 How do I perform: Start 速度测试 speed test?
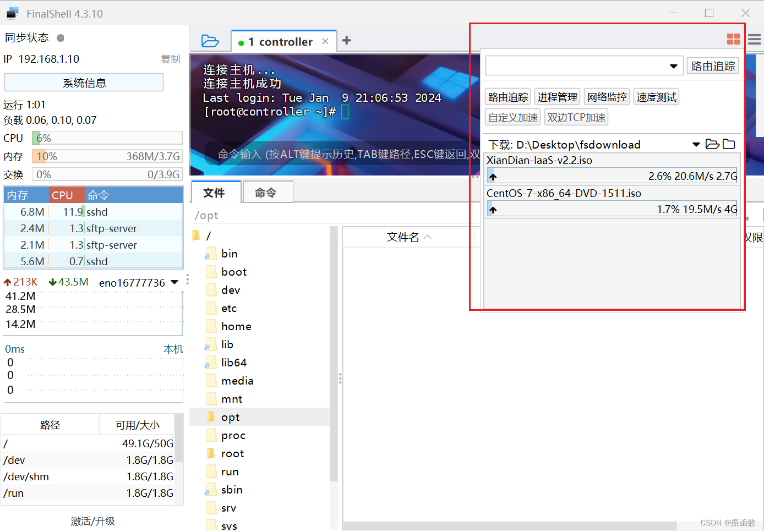[x=657, y=97]
